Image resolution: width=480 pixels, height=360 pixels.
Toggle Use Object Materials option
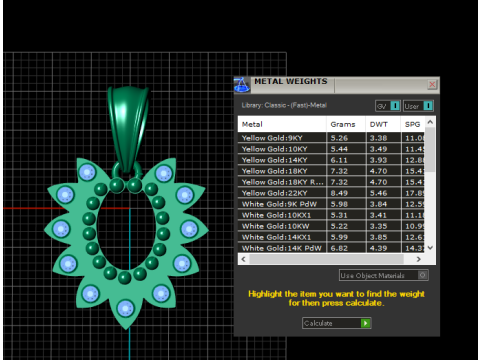pyautogui.click(x=384, y=275)
